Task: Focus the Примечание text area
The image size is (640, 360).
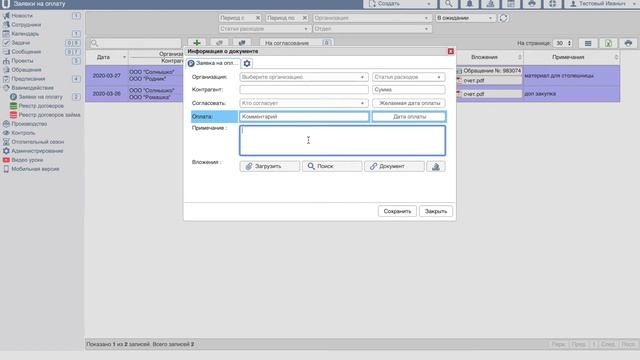Action: click(x=342, y=141)
